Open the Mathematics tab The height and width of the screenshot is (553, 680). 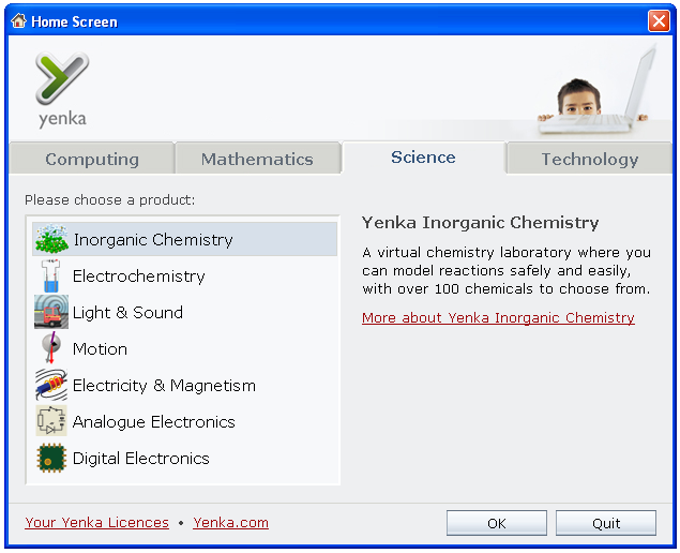(x=257, y=159)
